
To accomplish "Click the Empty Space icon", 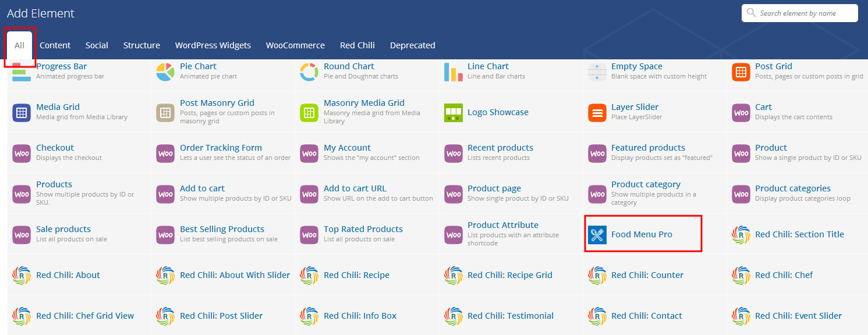I will pyautogui.click(x=597, y=72).
